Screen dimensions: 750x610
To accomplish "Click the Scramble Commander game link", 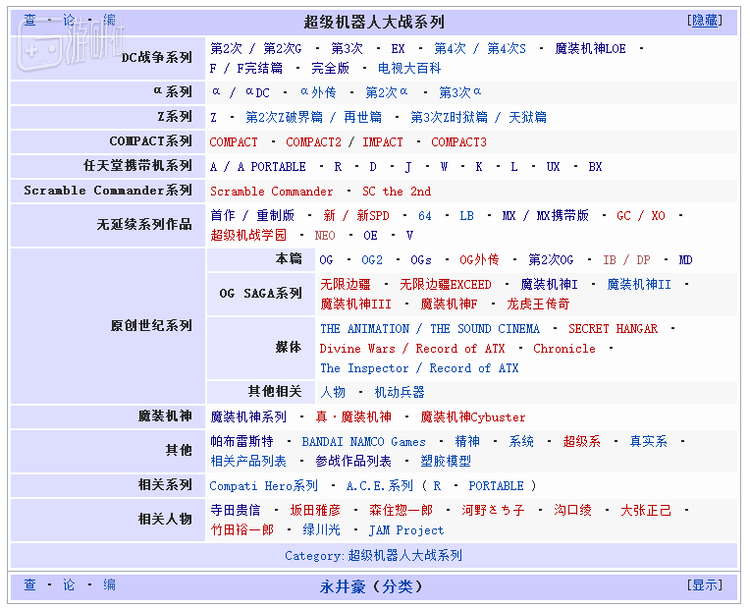I will point(271,191).
